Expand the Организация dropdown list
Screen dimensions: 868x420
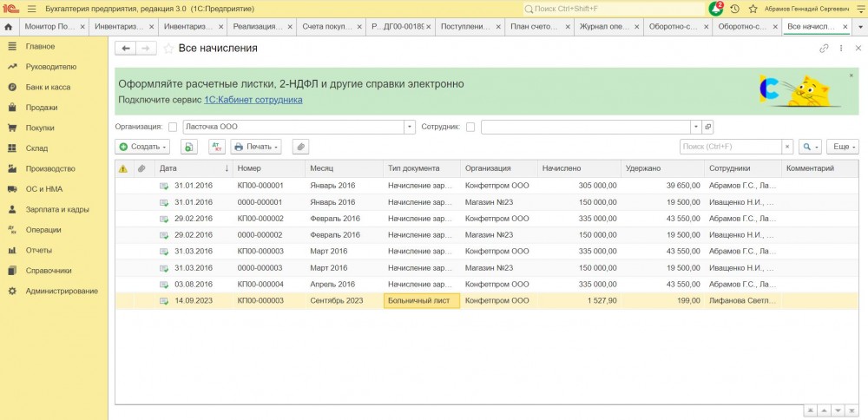pyautogui.click(x=410, y=127)
